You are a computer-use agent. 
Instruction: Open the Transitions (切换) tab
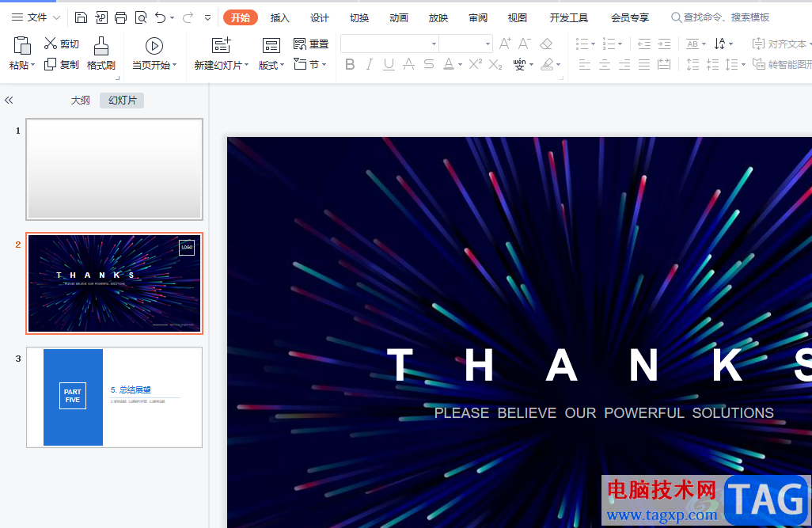tap(359, 17)
